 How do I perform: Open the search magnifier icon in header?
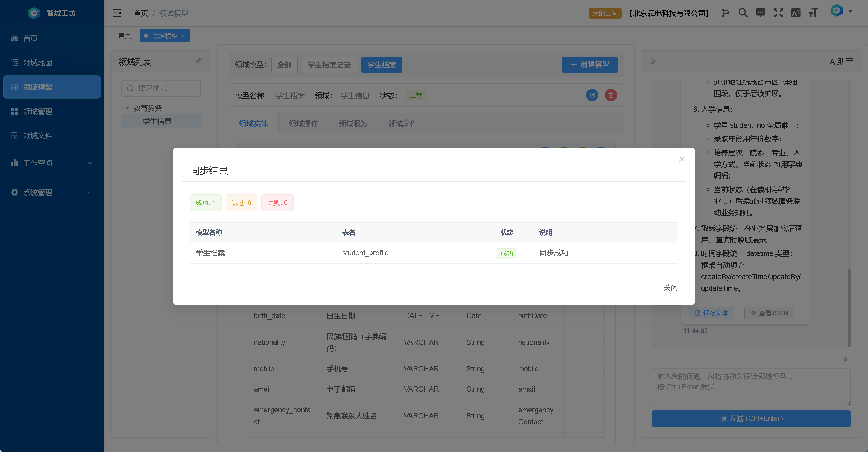743,13
